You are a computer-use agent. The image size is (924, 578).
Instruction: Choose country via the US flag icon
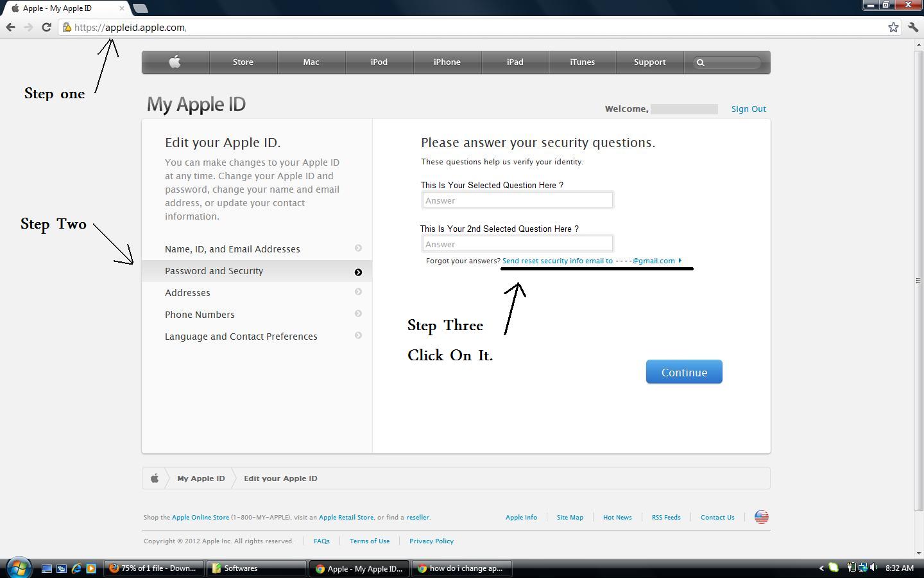coord(762,517)
